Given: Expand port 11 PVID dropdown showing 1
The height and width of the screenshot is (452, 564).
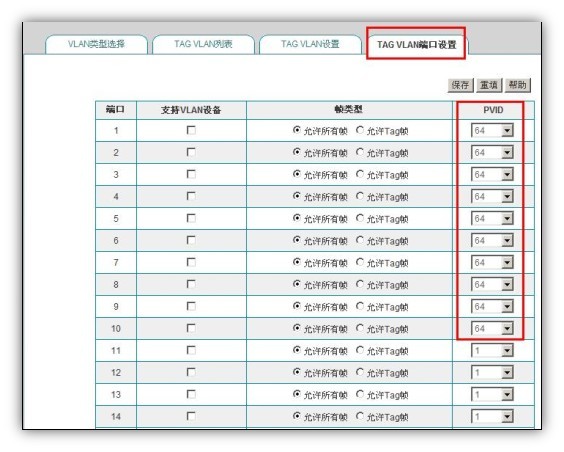Looking at the screenshot, I should (492, 350).
